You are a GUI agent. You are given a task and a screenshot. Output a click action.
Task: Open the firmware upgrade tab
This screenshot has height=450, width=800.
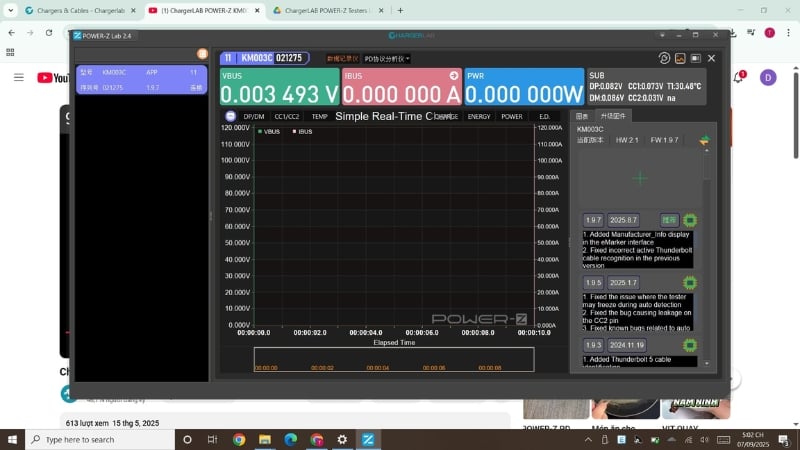tap(613, 116)
